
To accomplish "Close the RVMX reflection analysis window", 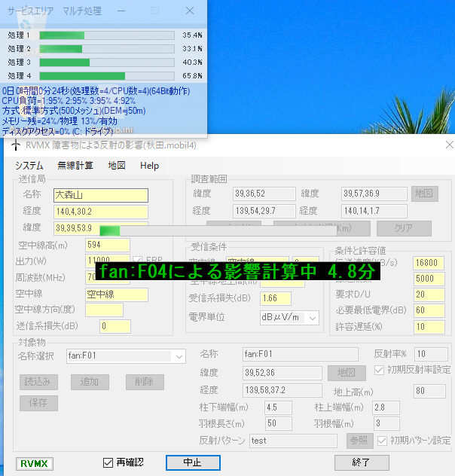I will coord(450,145).
